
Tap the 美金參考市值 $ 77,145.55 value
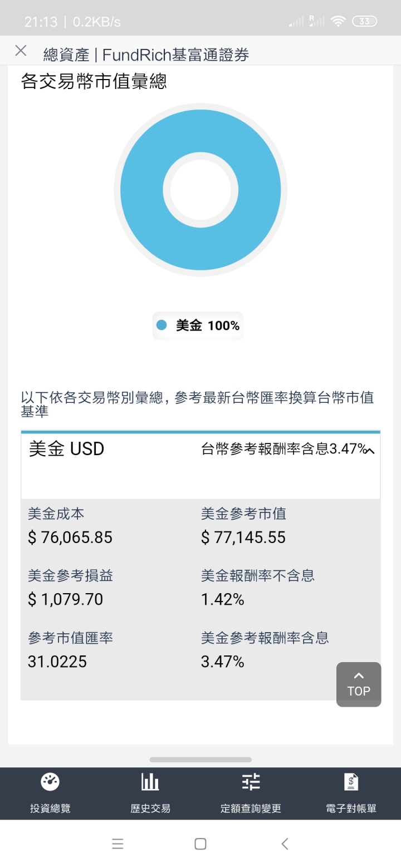(x=243, y=537)
